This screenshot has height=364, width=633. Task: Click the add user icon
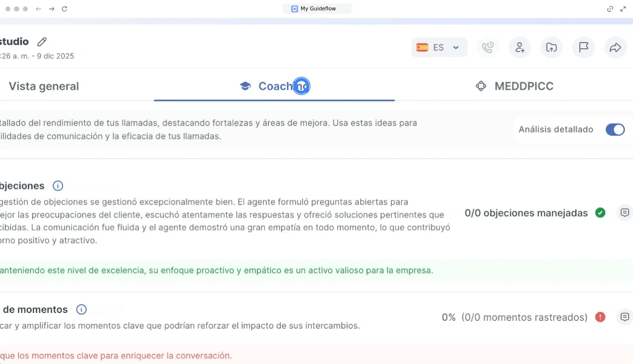point(519,48)
